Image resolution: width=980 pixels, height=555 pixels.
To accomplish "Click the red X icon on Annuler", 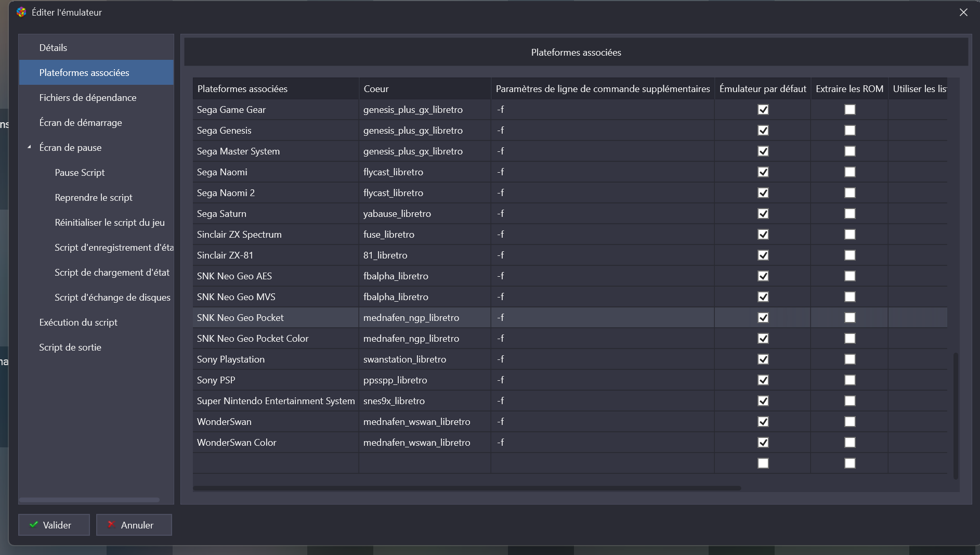I will click(x=111, y=525).
